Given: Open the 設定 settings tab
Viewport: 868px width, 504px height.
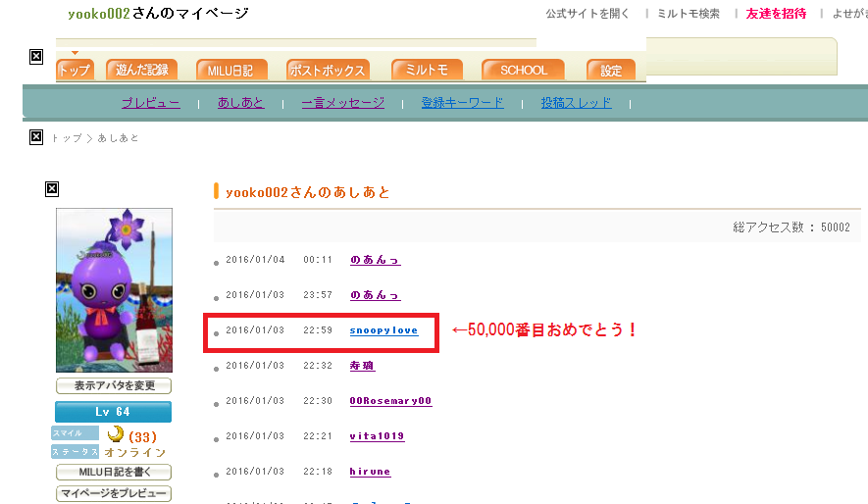Looking at the screenshot, I should coord(611,70).
